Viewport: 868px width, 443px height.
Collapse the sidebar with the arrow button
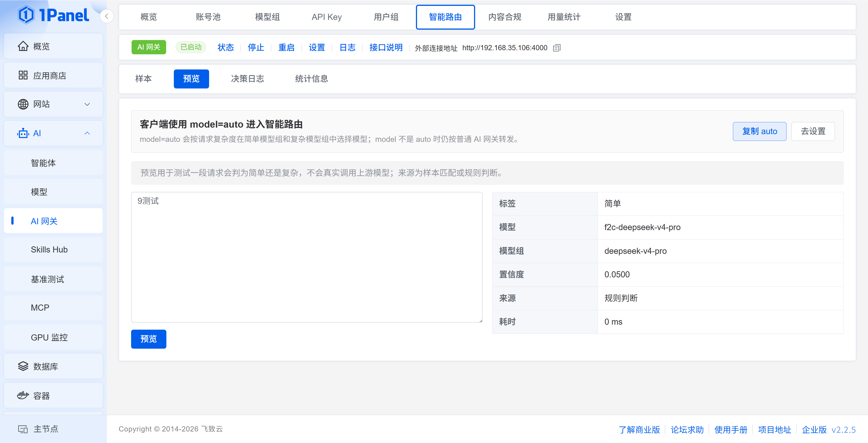coord(106,16)
